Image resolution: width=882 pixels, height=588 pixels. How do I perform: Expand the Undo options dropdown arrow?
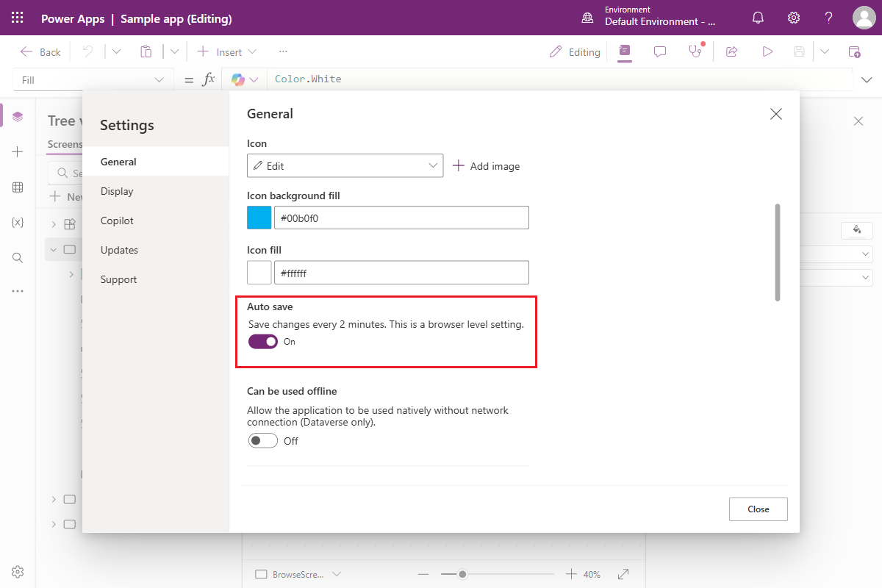(x=116, y=51)
